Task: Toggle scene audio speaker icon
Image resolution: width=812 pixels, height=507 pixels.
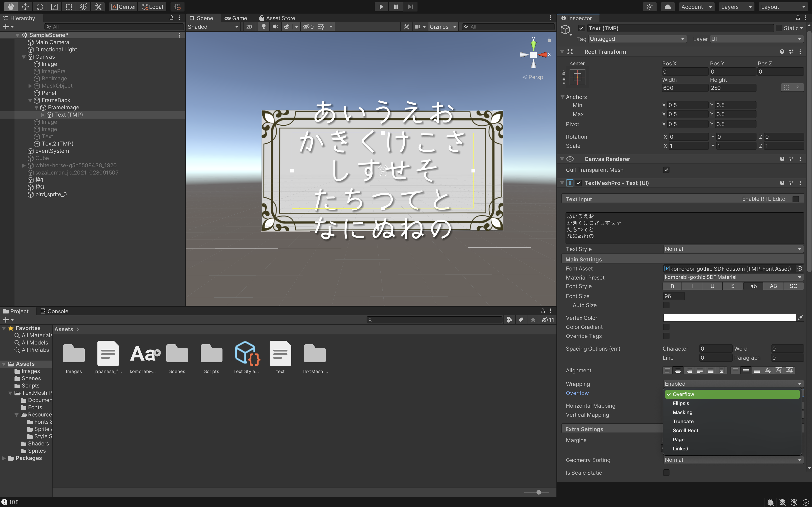Action: pyautogui.click(x=275, y=27)
